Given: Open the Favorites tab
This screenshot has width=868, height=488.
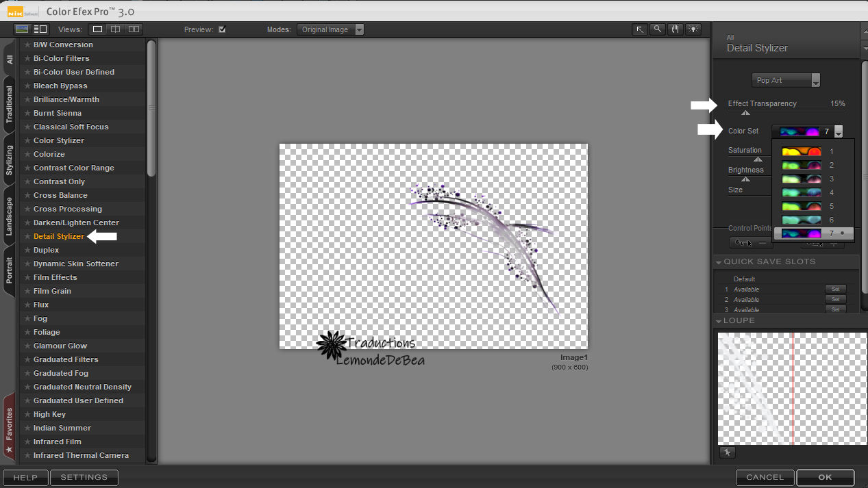Looking at the screenshot, I should (x=10, y=427).
